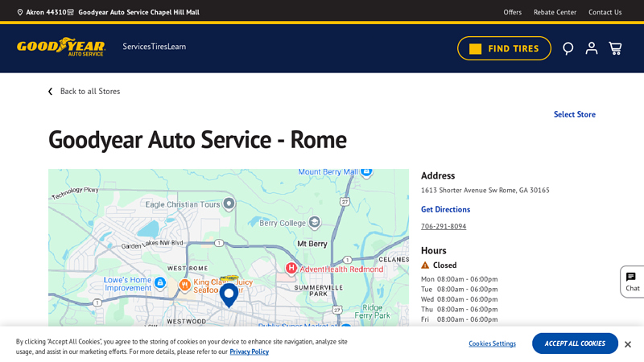The height and width of the screenshot is (362, 644).
Task: Click Goodyear Auto Service Chapel Hill Mall text
Action: tap(138, 12)
